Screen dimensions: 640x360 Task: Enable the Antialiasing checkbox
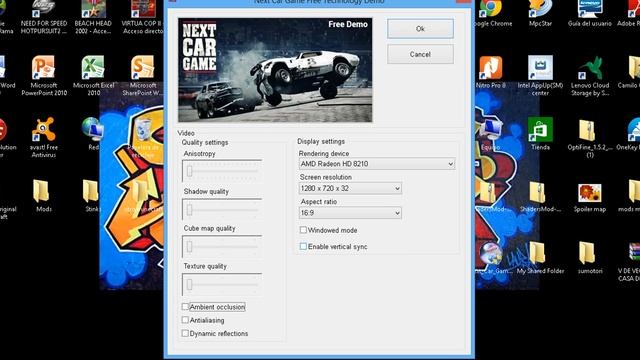185,320
